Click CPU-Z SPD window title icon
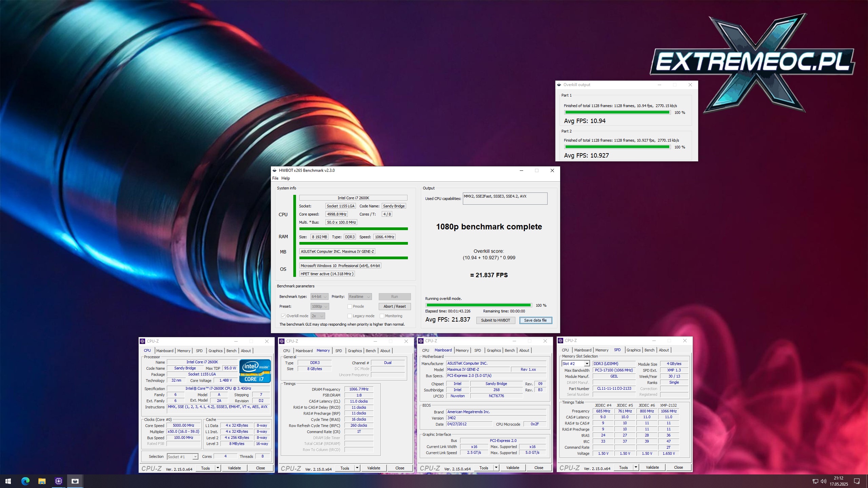The width and height of the screenshot is (868, 488). (560, 341)
